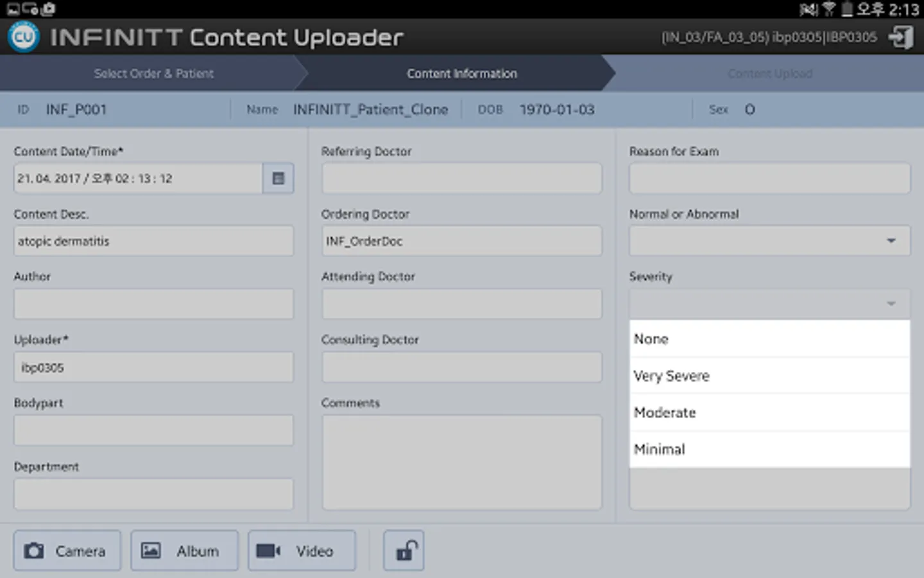Click user info text ibp0305|IBP0305
Viewport: 924px width, 578px height.
click(825, 37)
